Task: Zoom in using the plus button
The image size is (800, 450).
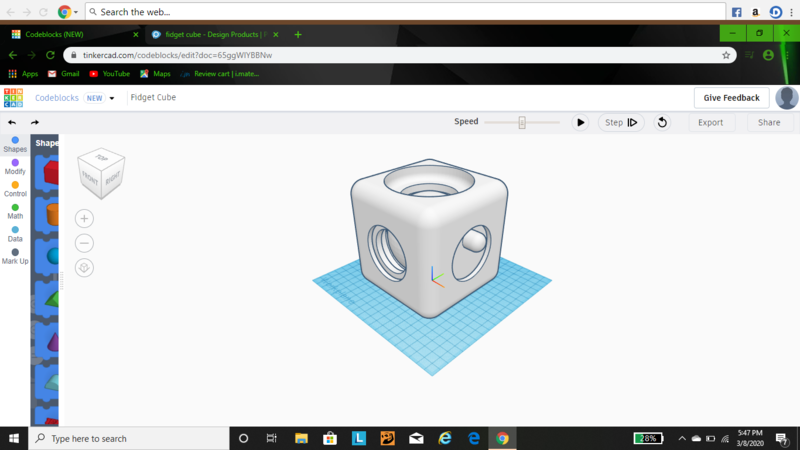Action: [x=84, y=218]
